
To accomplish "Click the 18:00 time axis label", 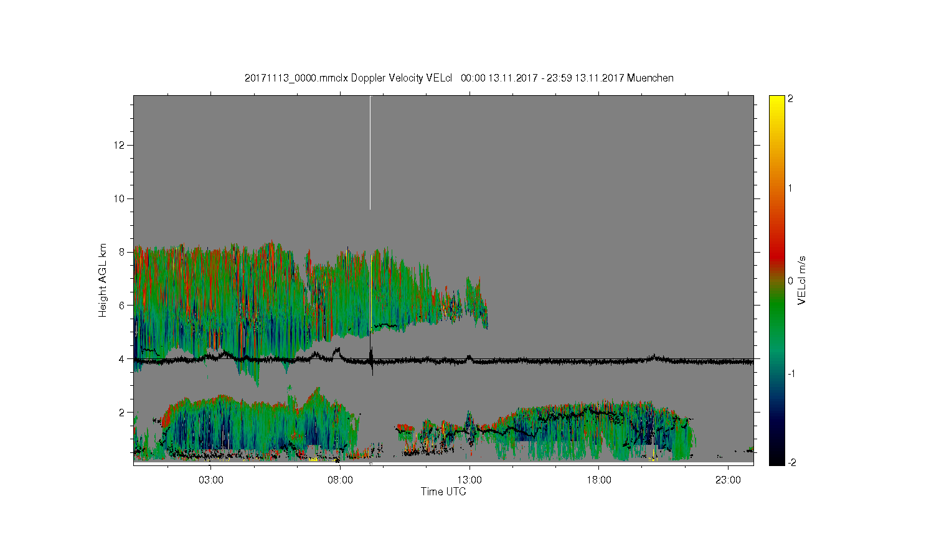I will [598, 480].
